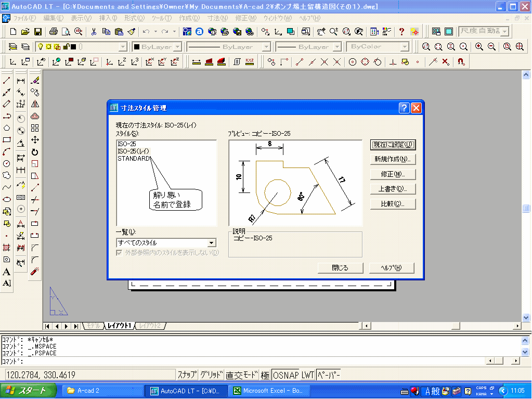Open the ByLayer linetype dropdown
This screenshot has width=532, height=399.
click(x=267, y=47)
